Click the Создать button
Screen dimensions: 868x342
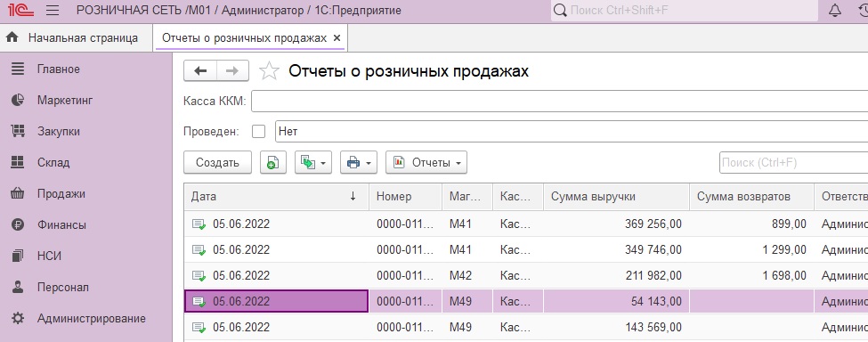(217, 163)
